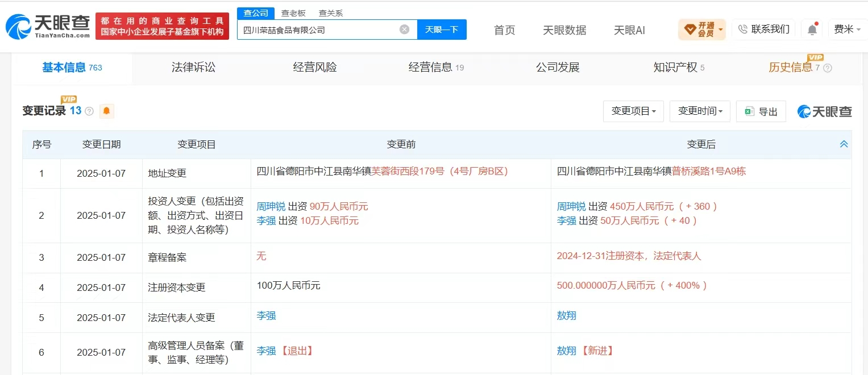The width and height of the screenshot is (868, 375).
Task: Export records with 导出 button
Action: (761, 111)
